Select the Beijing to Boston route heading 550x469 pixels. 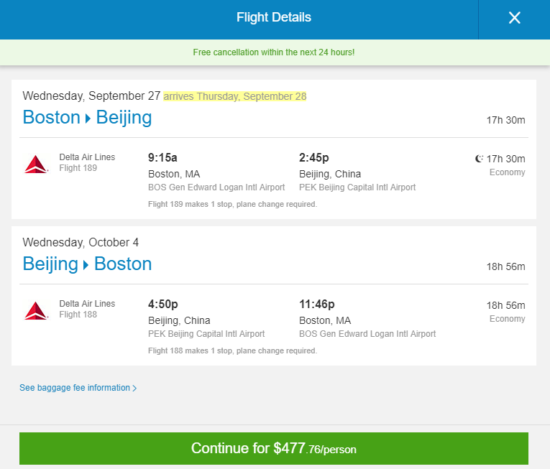click(x=87, y=264)
